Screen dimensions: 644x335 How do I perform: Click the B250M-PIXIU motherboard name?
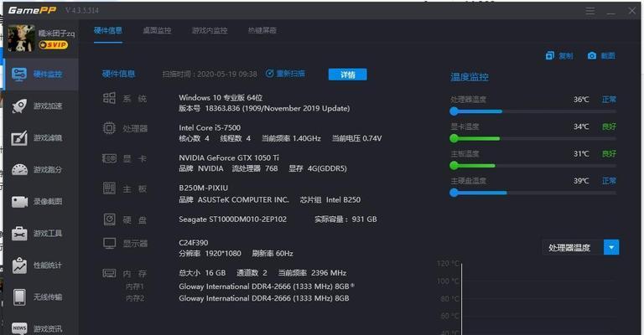click(x=203, y=188)
